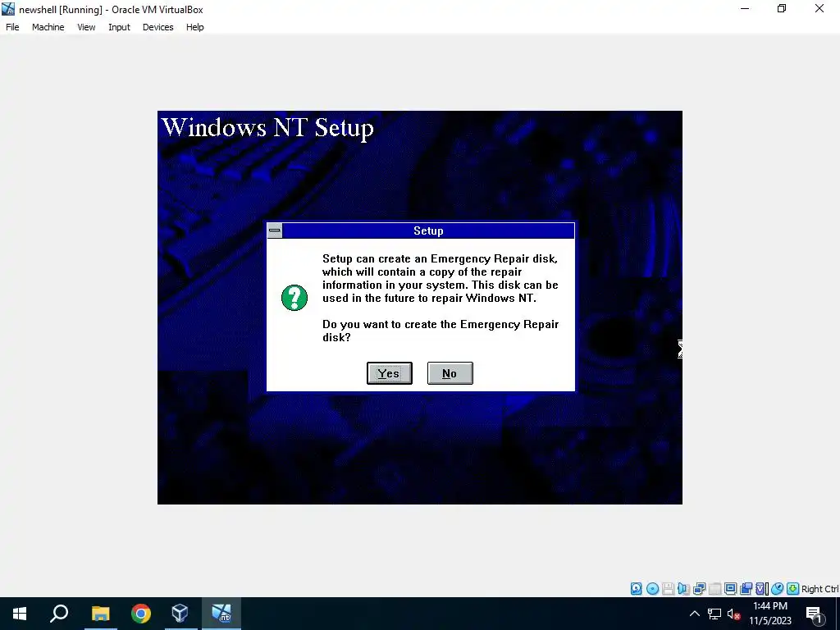Click Yes to create Emergency Repair disk

coord(390,373)
